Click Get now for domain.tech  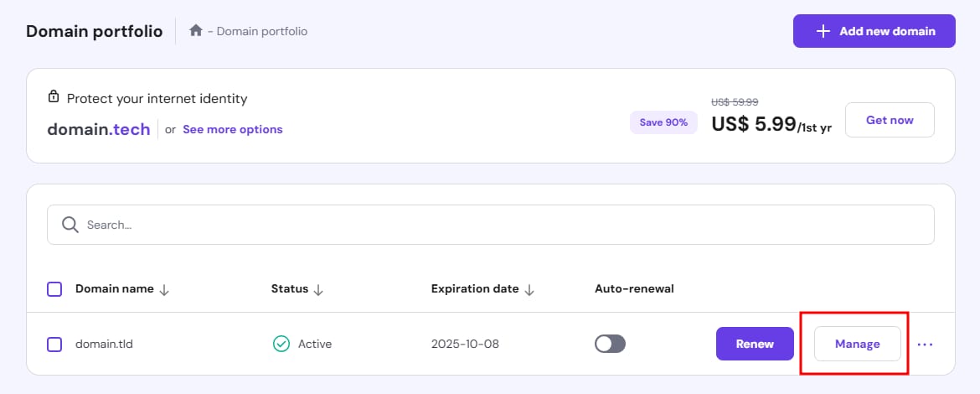point(890,120)
